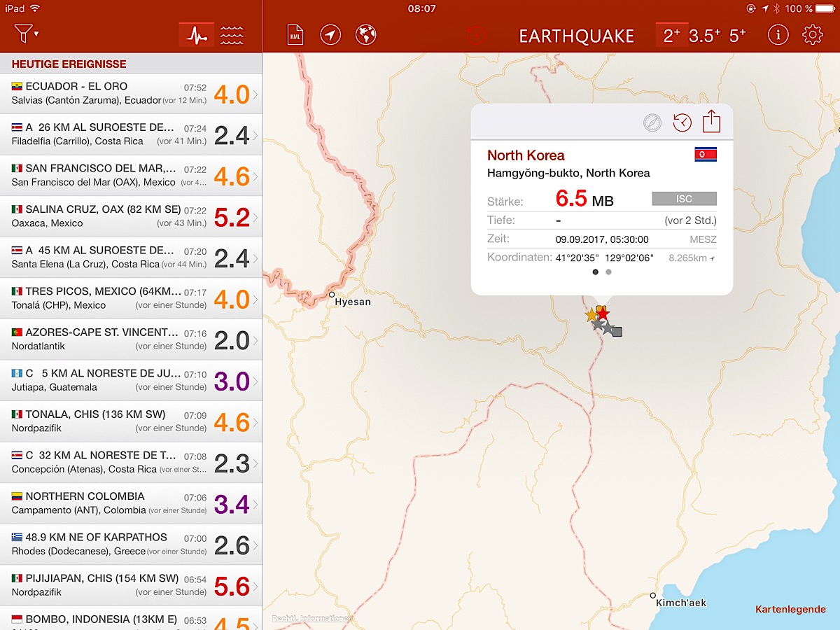Share the North Korea earthquake event
Image resolution: width=840 pixels, height=630 pixels.
click(711, 122)
